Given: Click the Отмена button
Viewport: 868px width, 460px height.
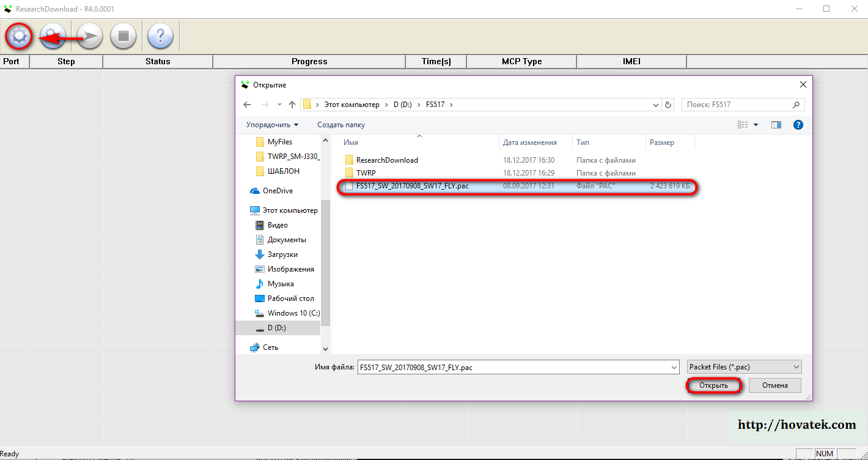Looking at the screenshot, I should pyautogui.click(x=774, y=385).
